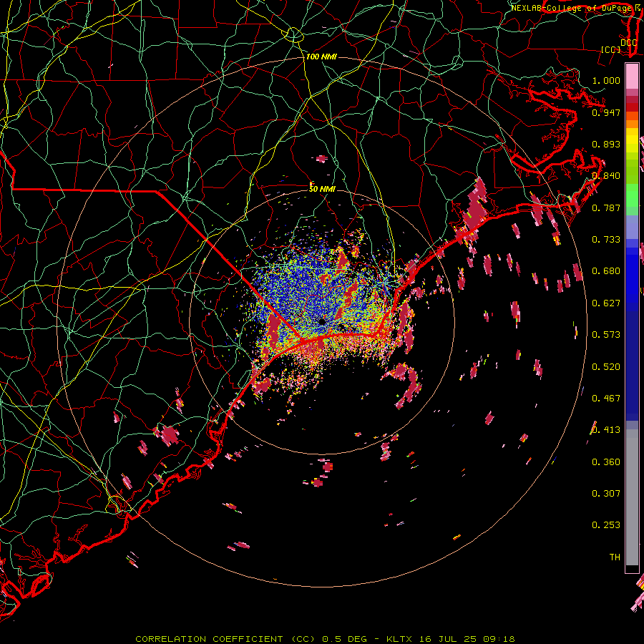Screen dimensions: 644x644
Task: Click the 0.733 color scale label
Action: pyautogui.click(x=606, y=239)
